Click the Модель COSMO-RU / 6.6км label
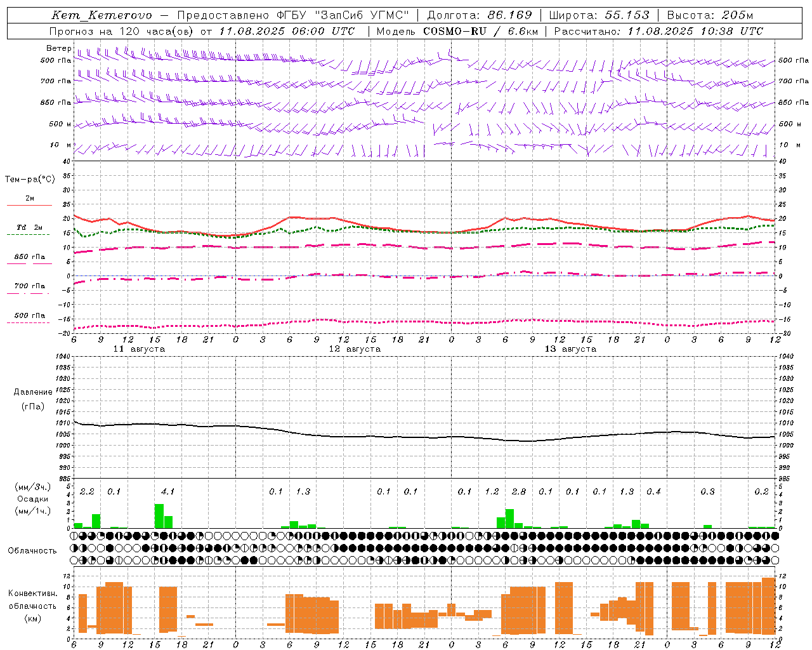This screenshot has height=650, width=812. coord(457,31)
